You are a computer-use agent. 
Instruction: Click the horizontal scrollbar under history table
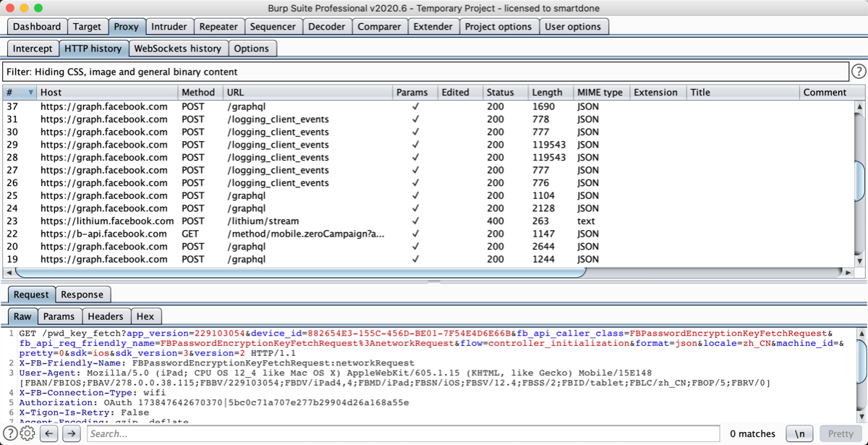pos(300,273)
